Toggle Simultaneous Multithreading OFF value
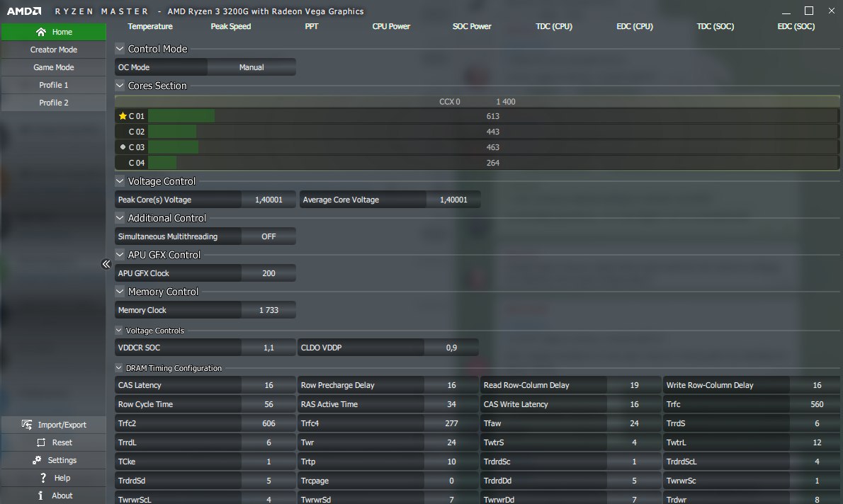 pos(268,236)
